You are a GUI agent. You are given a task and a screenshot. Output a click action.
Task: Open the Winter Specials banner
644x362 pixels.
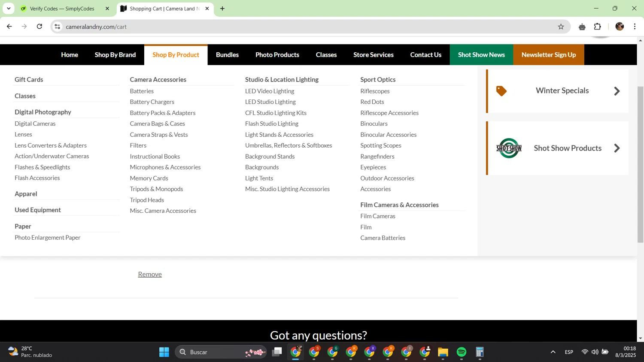coord(558,91)
